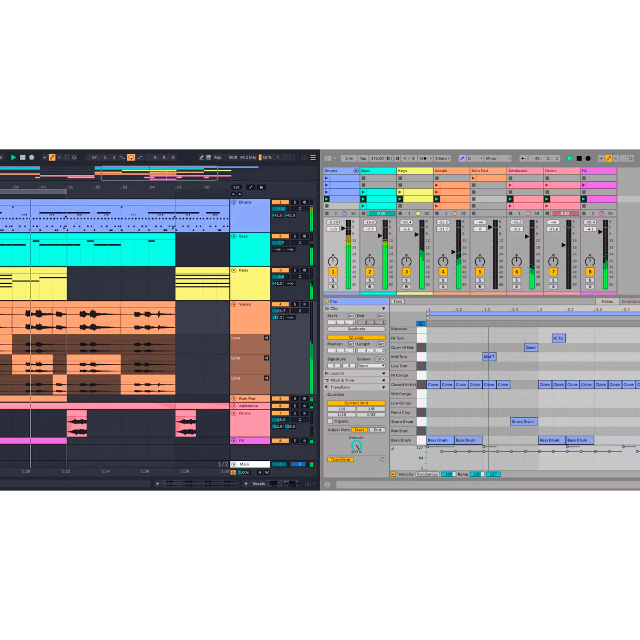Open the scale root note C dropdown
This screenshot has width=640, height=640.
[475, 158]
